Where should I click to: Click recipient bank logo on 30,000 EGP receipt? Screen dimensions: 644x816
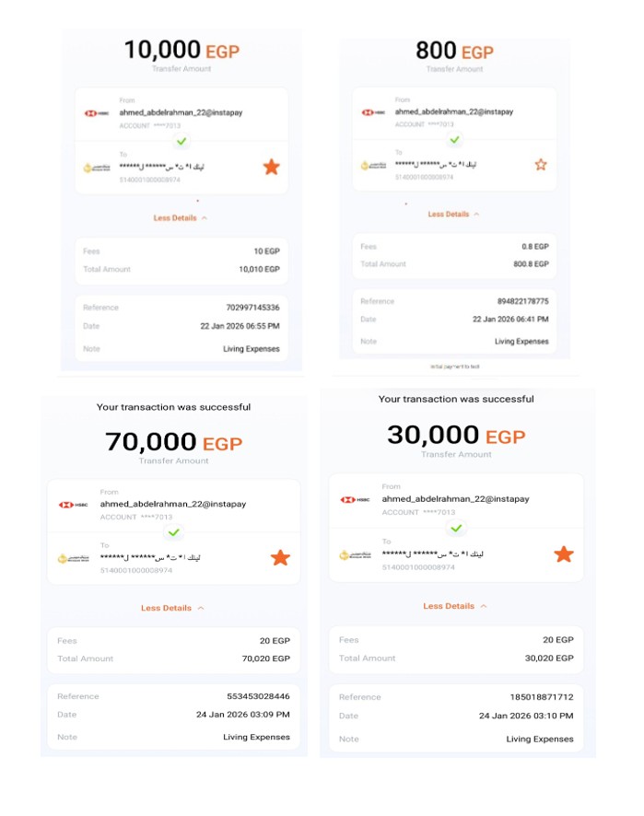[355, 555]
